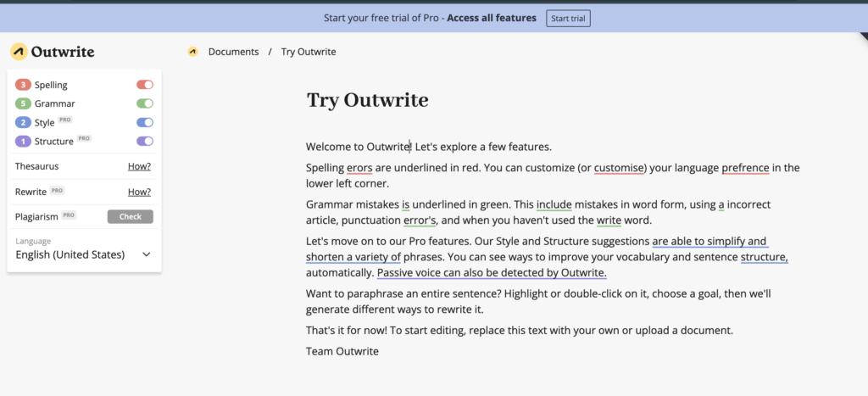Click the Grammar count badge showing 5
This screenshot has height=396, width=868.
23,103
